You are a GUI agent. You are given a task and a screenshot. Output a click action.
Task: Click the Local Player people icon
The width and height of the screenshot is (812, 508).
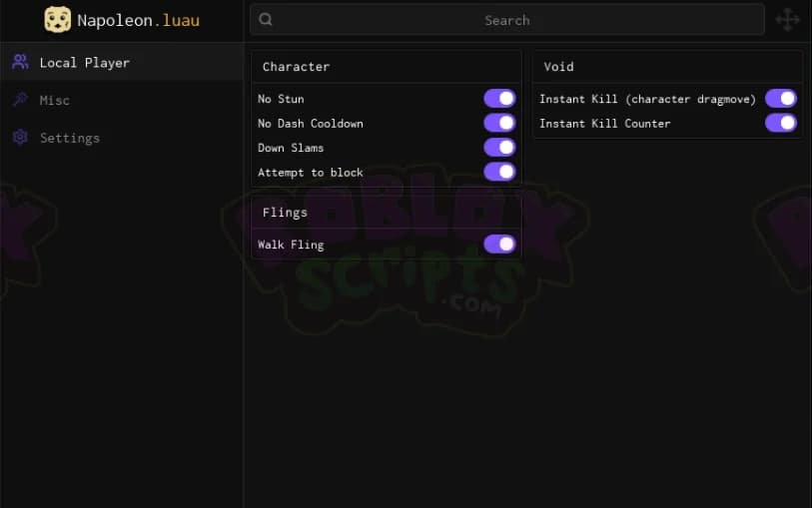point(20,62)
